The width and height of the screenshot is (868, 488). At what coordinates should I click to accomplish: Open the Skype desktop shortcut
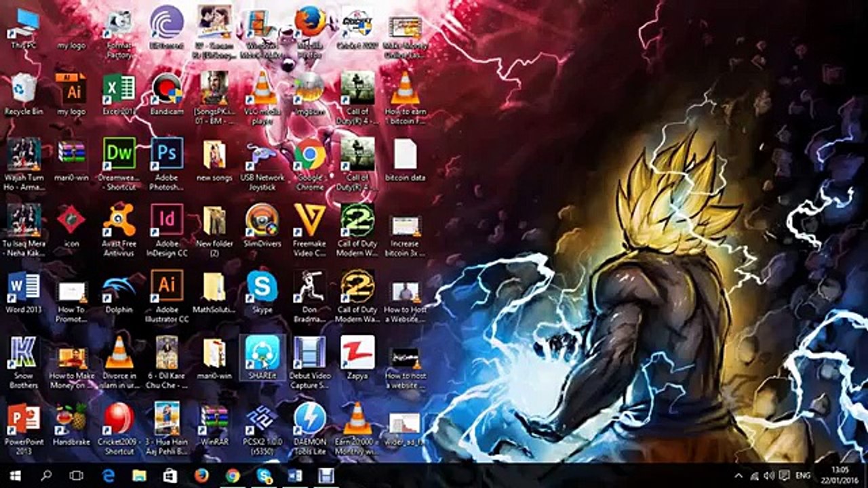click(x=262, y=292)
